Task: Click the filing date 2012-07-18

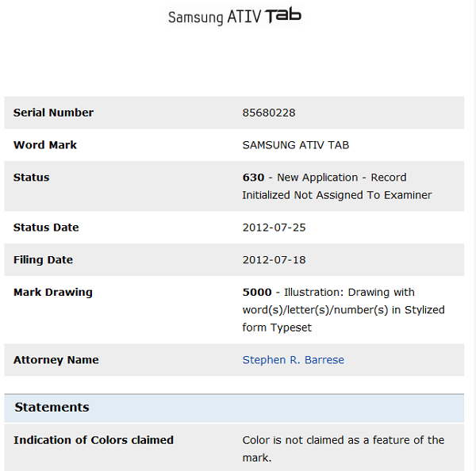Action: (x=274, y=260)
